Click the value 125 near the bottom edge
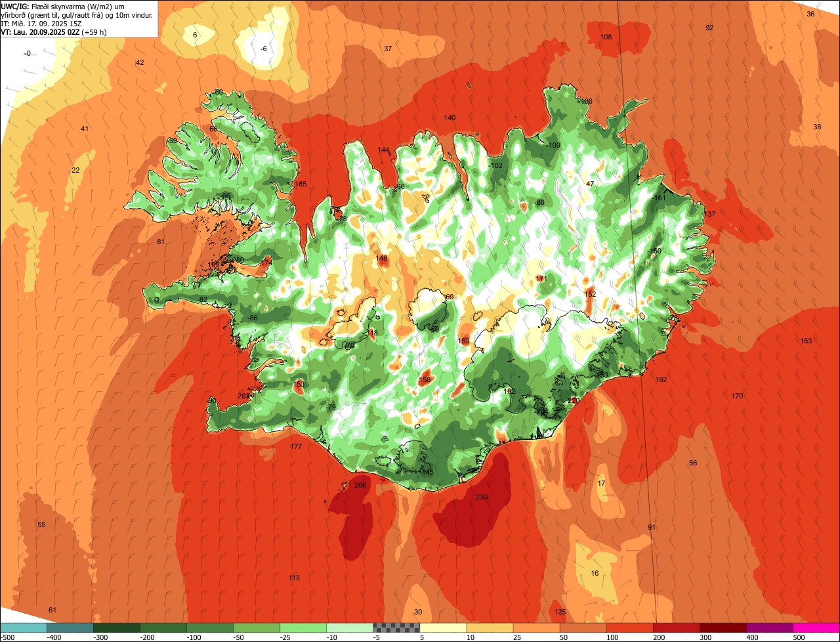This screenshot has height=642, width=840. click(x=560, y=612)
